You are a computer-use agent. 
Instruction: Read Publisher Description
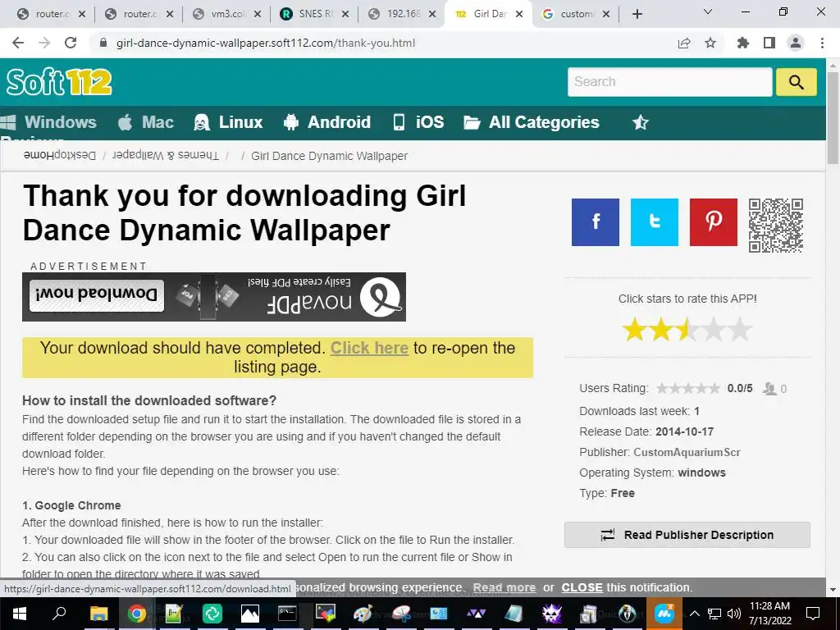coord(687,535)
